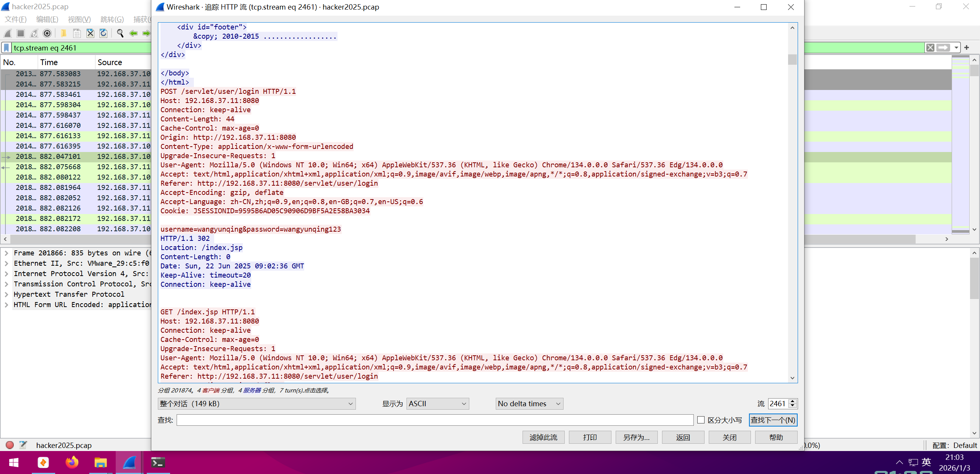
Task: Open the 编辑(E) menu
Action: (x=47, y=19)
